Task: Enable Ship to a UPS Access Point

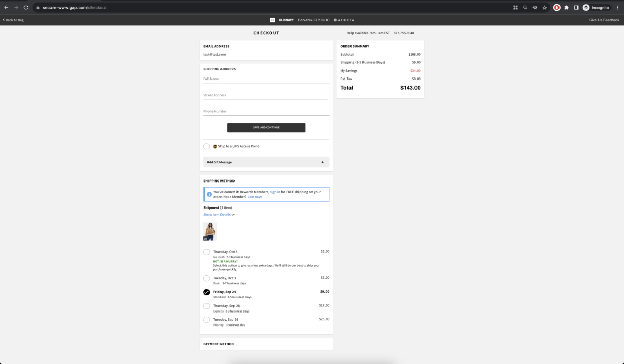Action: [206, 147]
